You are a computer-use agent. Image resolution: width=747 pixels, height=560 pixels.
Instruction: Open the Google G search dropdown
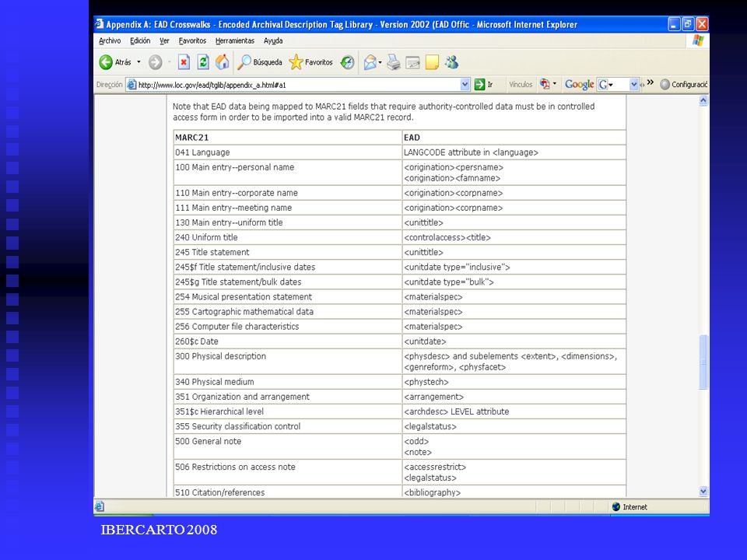(606, 85)
